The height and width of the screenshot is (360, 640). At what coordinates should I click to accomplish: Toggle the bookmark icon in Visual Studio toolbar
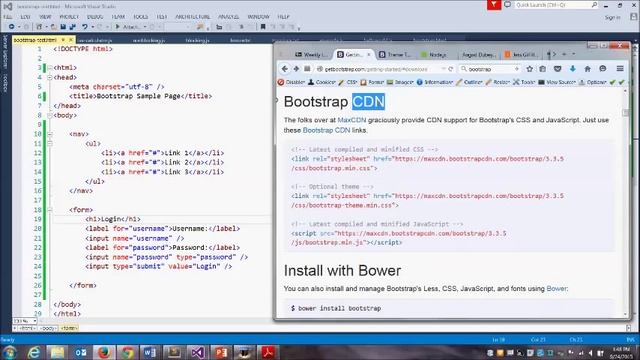(x=263, y=27)
